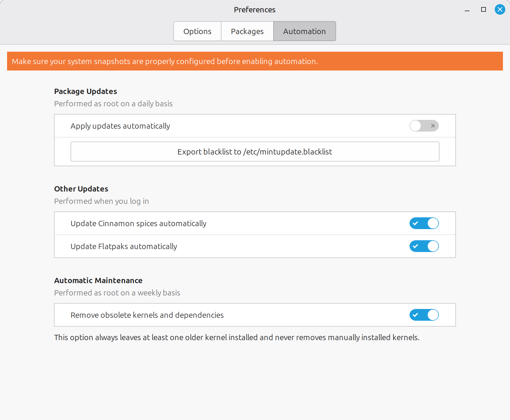Select the Automation tab
The image size is (510, 420).
(x=304, y=31)
